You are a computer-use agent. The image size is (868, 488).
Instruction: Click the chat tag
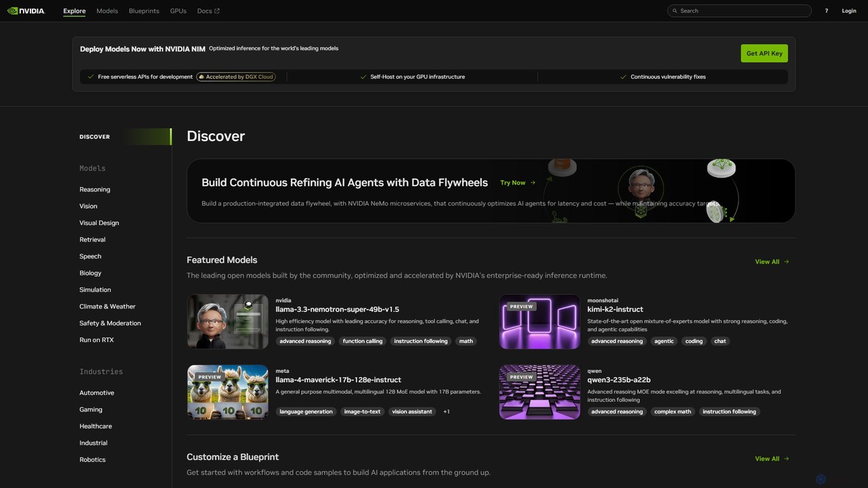[x=720, y=341]
